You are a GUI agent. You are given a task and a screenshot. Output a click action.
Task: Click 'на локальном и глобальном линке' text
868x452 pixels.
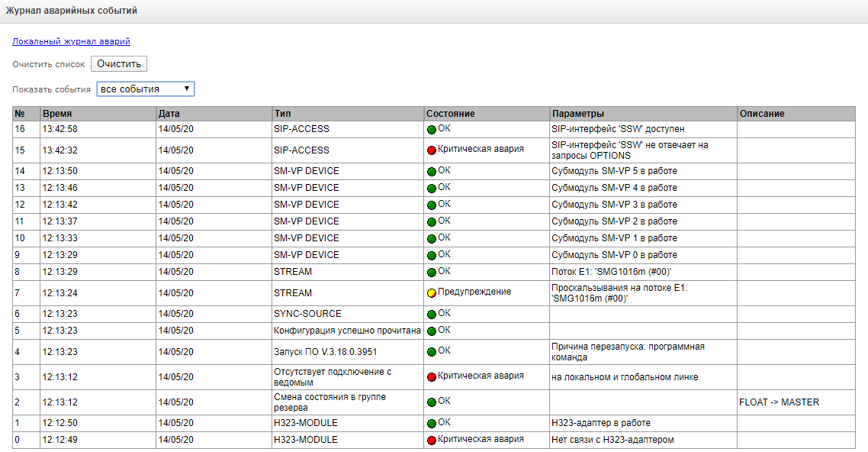625,377
